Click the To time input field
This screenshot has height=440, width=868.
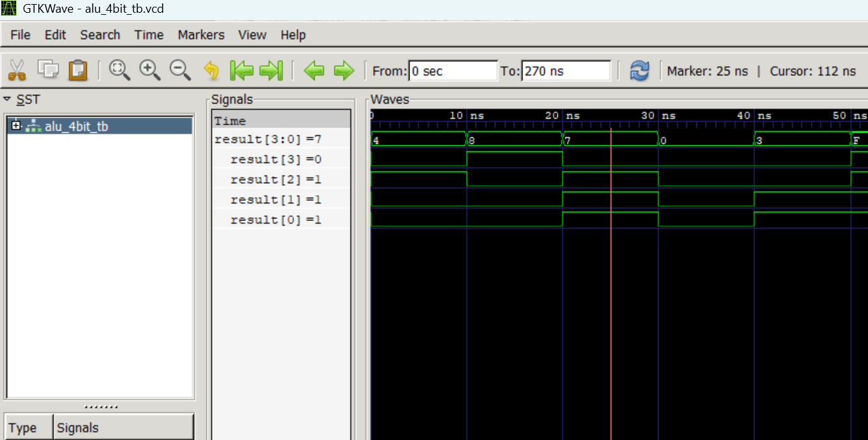point(565,71)
